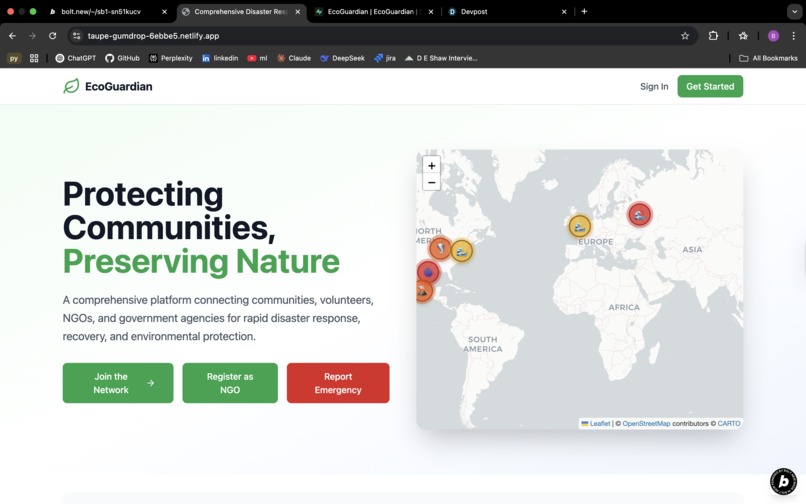Open the linkedin bookmark
The width and height of the screenshot is (806, 504).
coord(220,58)
